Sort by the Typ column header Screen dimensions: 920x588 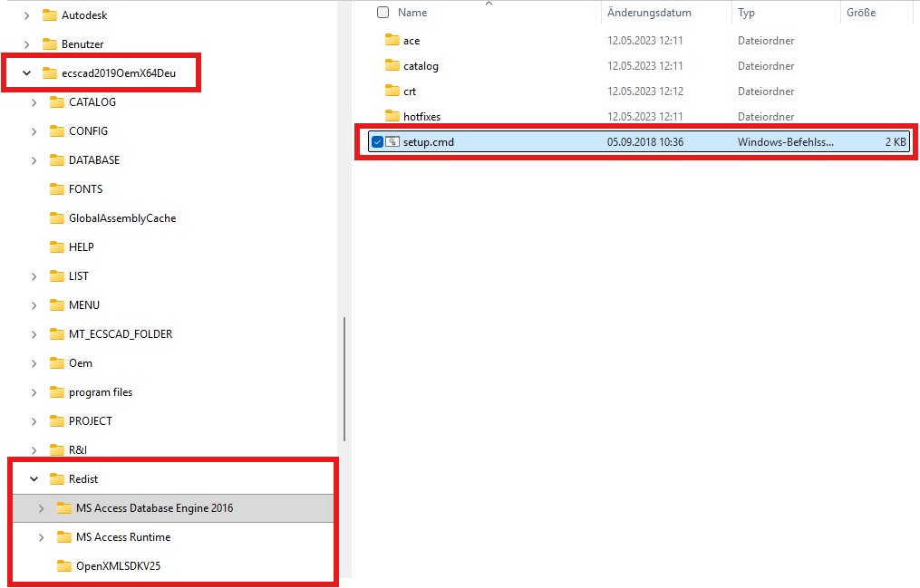[x=746, y=13]
